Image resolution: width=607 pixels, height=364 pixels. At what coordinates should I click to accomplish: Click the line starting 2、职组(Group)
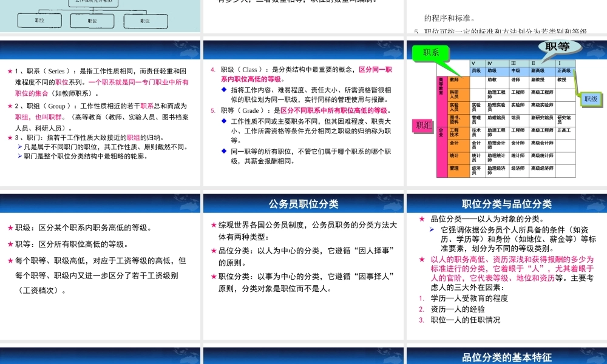(x=101, y=106)
